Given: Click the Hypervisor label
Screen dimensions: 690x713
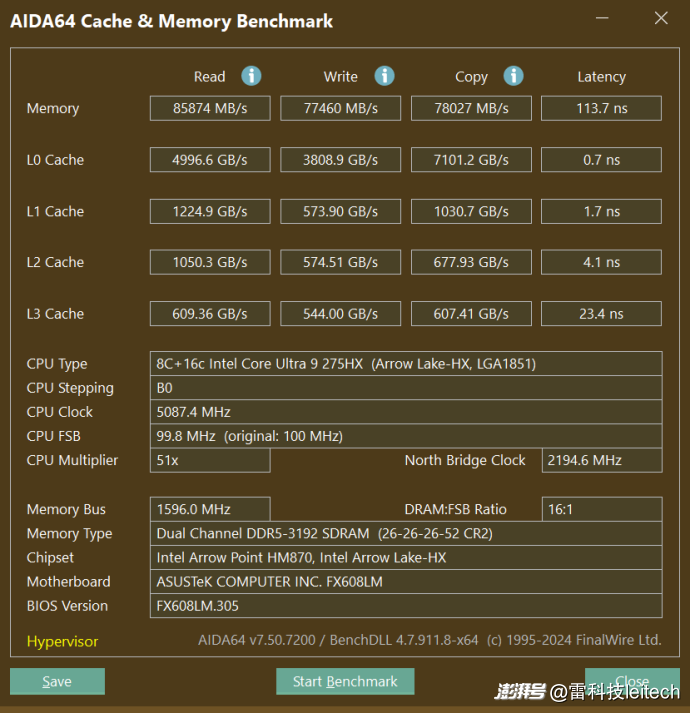Looking at the screenshot, I should pos(62,641).
